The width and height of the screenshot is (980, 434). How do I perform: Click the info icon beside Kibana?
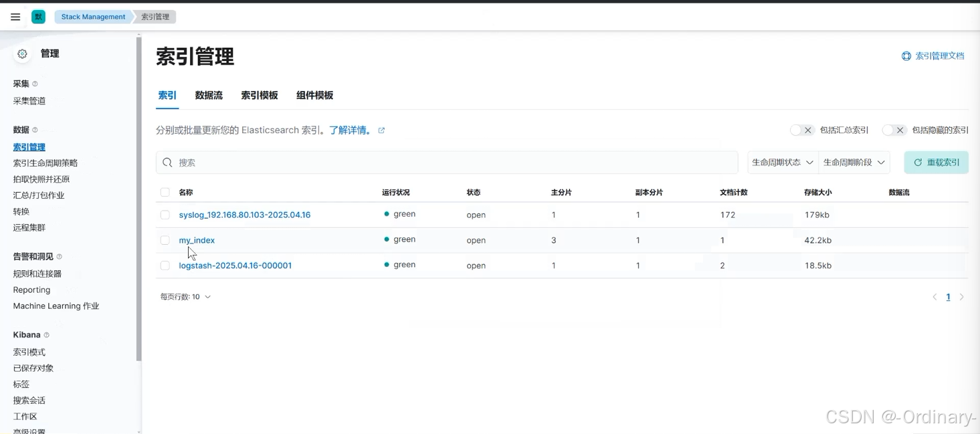[46, 335]
